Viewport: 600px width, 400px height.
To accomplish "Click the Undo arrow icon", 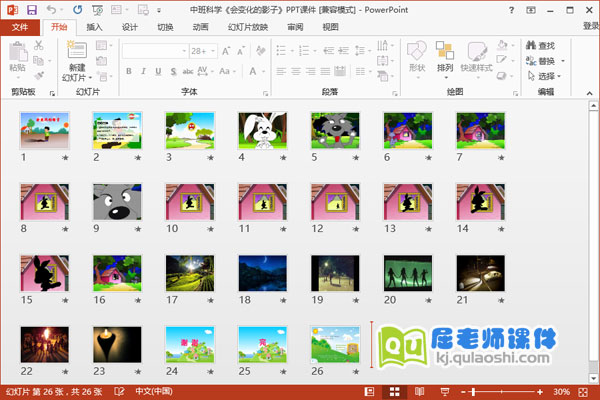I will pos(50,9).
